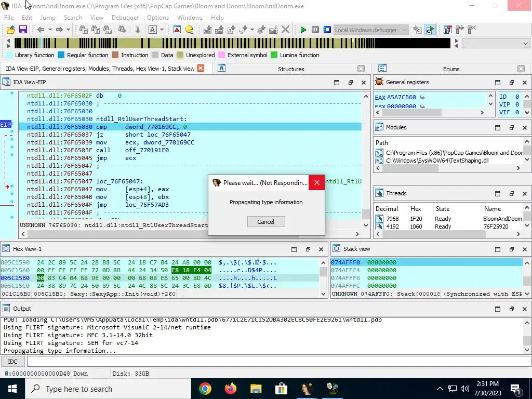Open the dropdown beside the A icon
Screen dimensions: 532x399
(162, 30)
